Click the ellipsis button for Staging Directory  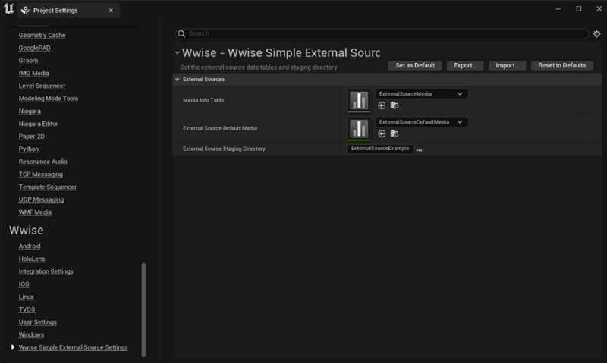pyautogui.click(x=419, y=150)
